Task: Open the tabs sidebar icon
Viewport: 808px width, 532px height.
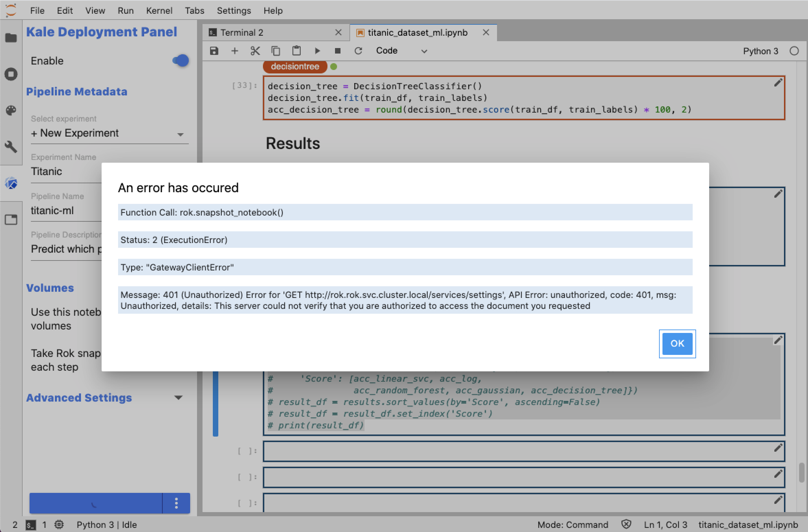Action: (11, 220)
